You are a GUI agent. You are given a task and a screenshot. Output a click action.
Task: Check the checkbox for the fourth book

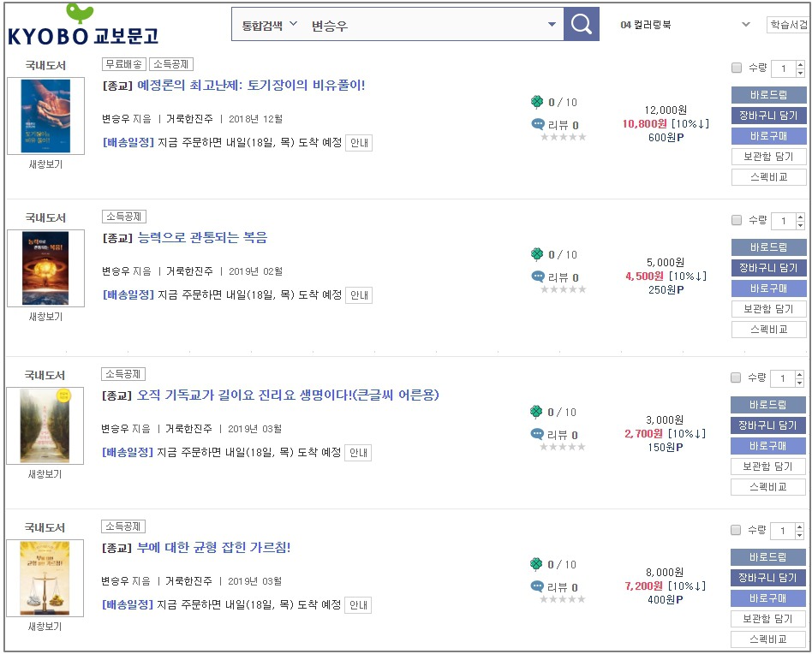pyautogui.click(x=736, y=530)
